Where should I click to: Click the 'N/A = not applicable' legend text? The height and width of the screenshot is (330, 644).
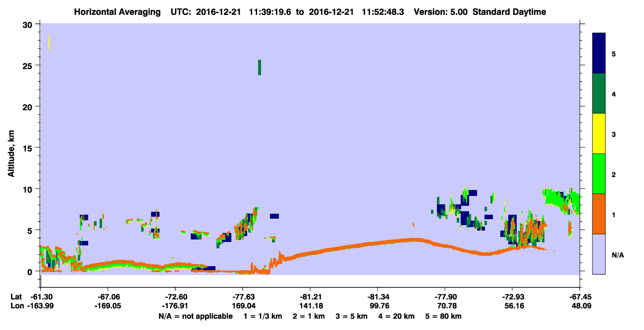195,316
